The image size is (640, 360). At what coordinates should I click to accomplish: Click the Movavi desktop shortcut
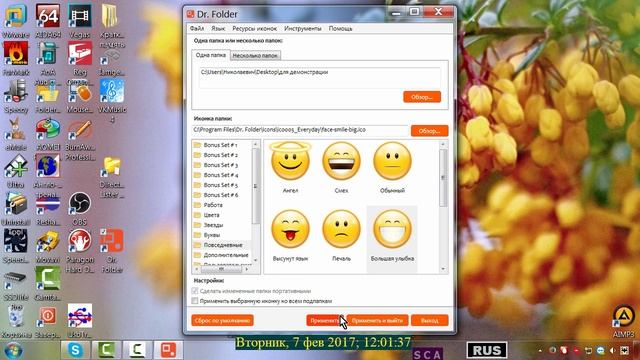(48, 247)
